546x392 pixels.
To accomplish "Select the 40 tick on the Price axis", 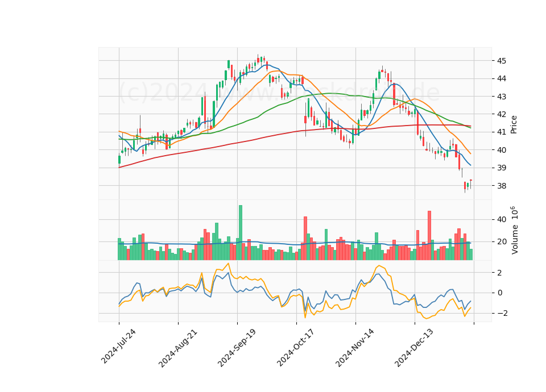I will (x=502, y=150).
